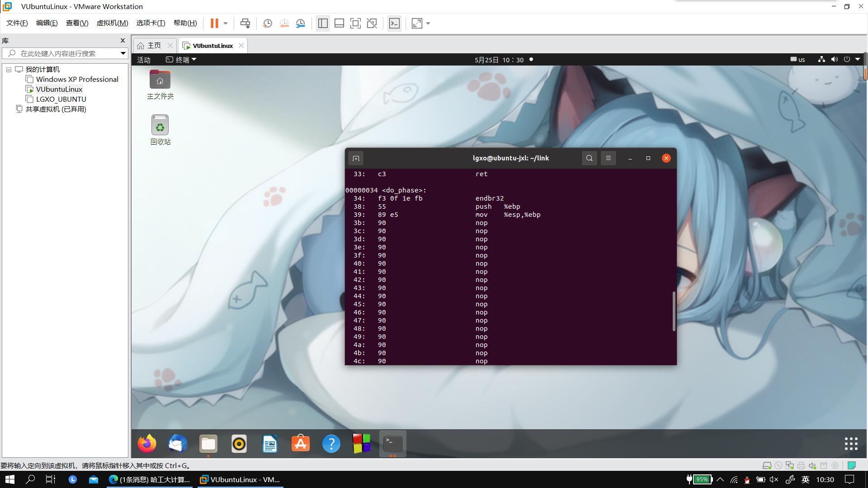The image size is (868, 488).
Task: Close the 主页 tab
Action: pos(170,45)
